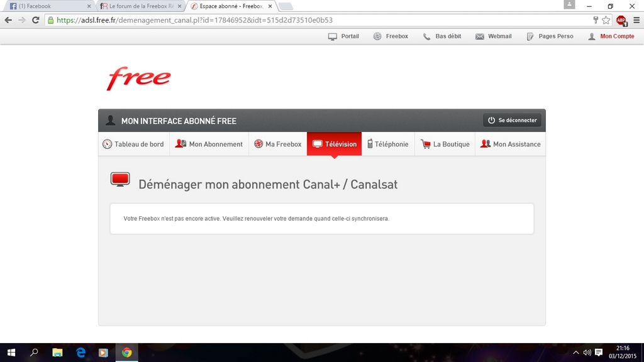Click the taskbar clock showing 21:16
Screen dimensions: 644x362
coord(623,352)
